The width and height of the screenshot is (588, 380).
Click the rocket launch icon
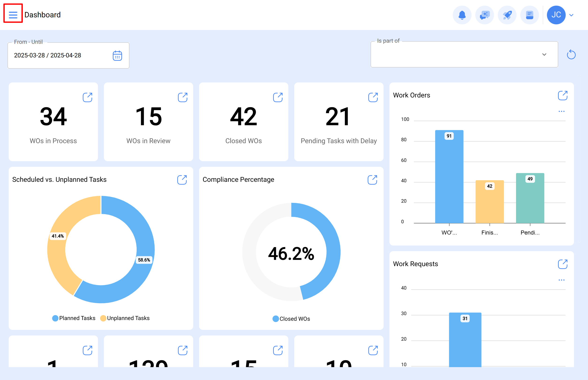pos(507,15)
